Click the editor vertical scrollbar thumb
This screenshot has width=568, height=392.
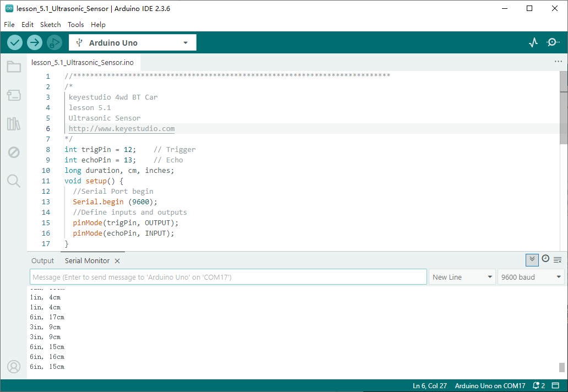[x=564, y=107]
